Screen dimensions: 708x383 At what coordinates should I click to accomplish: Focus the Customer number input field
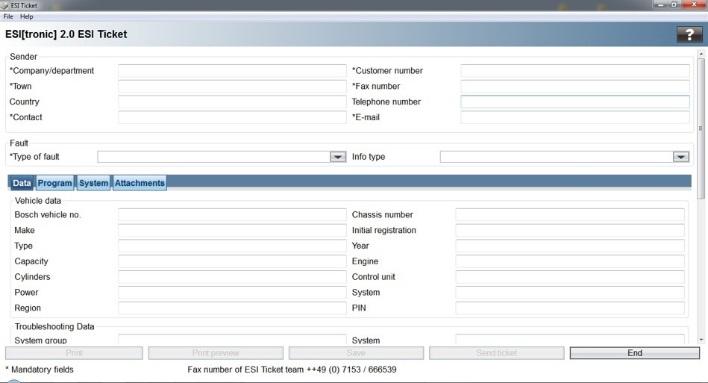(x=575, y=71)
